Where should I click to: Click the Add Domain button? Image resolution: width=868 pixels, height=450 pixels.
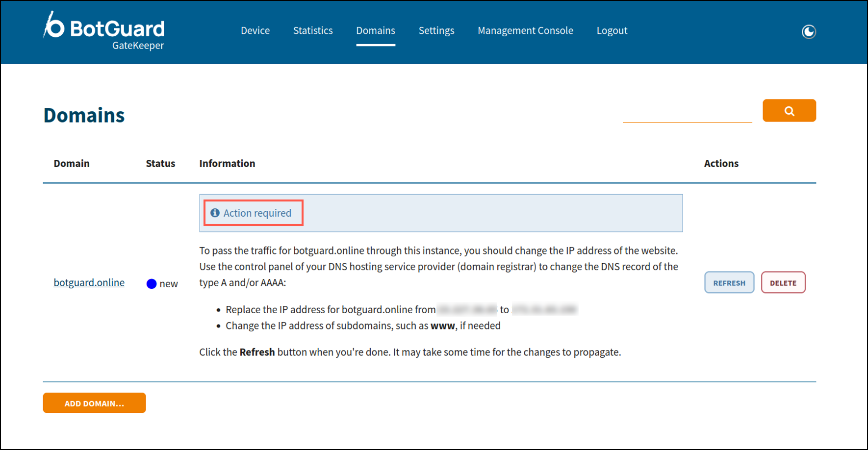94,403
